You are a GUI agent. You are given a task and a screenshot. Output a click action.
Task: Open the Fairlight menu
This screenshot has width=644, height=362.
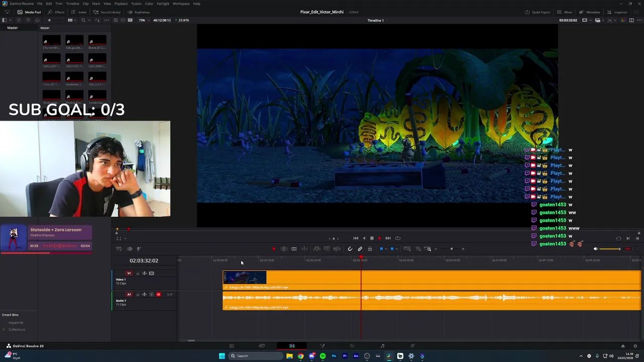coord(163,4)
